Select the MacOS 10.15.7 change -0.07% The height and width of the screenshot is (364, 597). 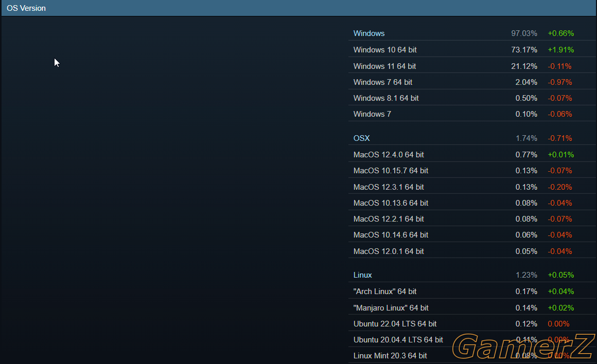(560, 171)
